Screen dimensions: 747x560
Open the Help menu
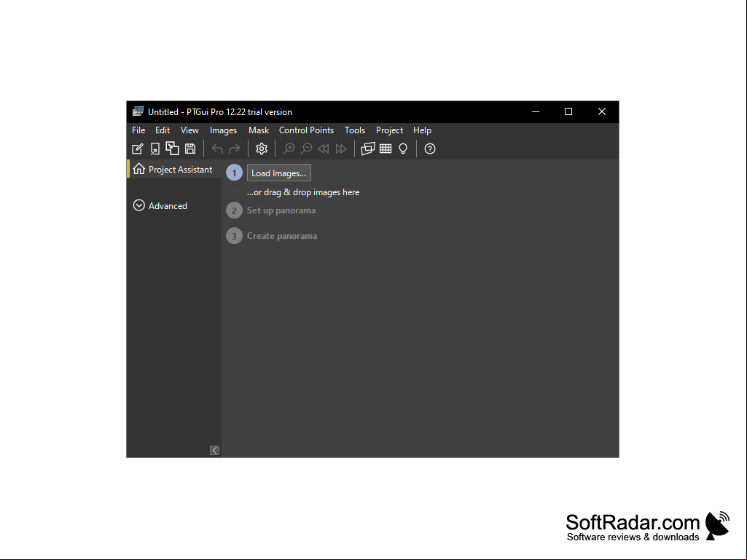(422, 130)
